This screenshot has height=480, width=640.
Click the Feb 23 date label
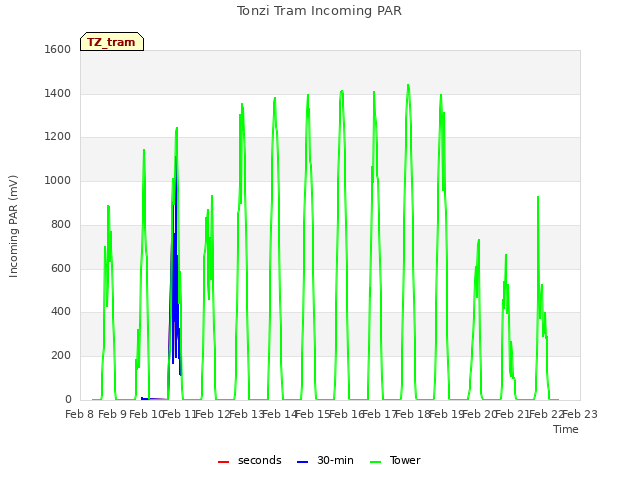[580, 414]
